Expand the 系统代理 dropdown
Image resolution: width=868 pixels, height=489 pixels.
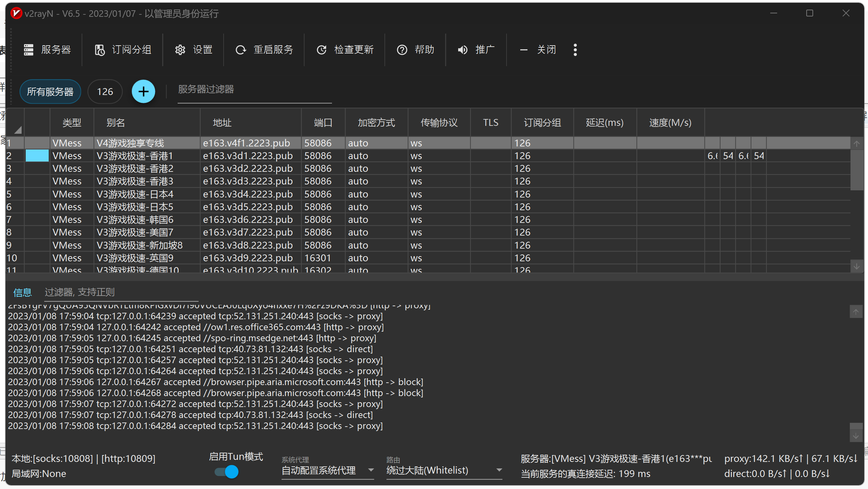(371, 470)
